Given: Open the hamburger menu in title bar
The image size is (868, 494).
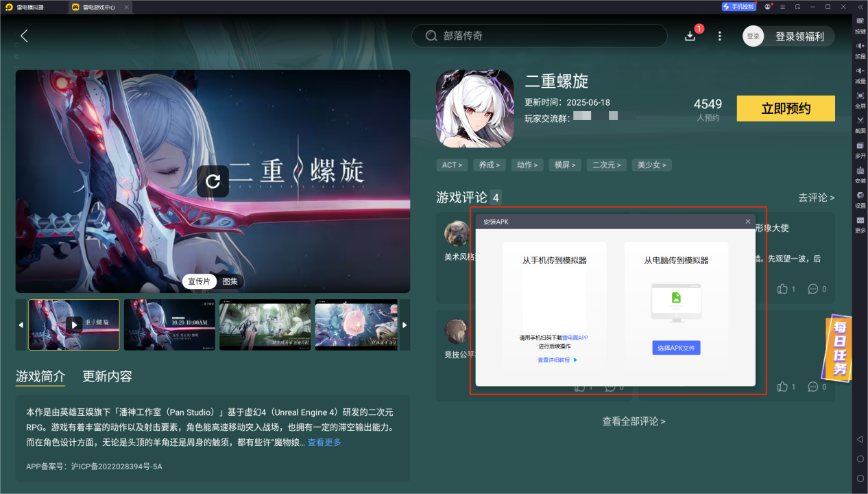Looking at the screenshot, I should pos(783,7).
